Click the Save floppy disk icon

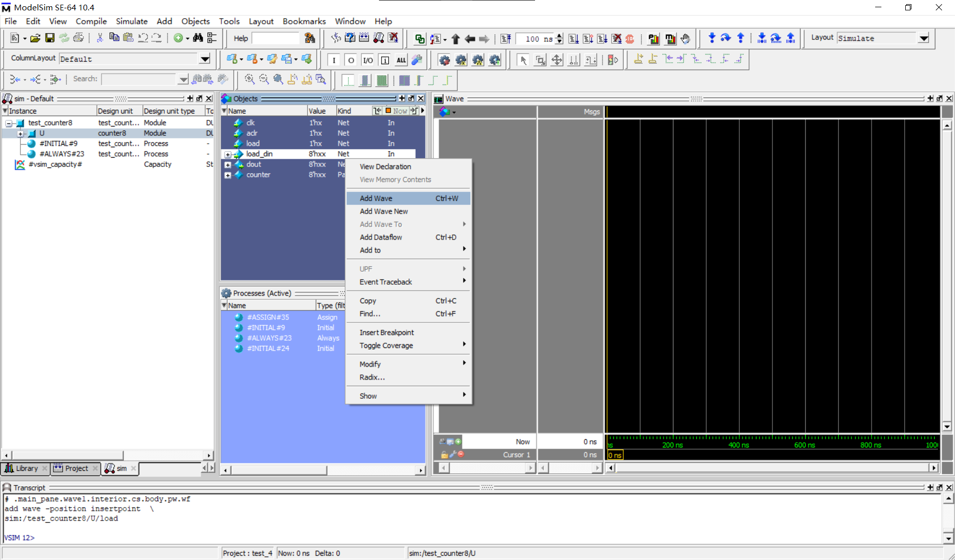click(50, 38)
